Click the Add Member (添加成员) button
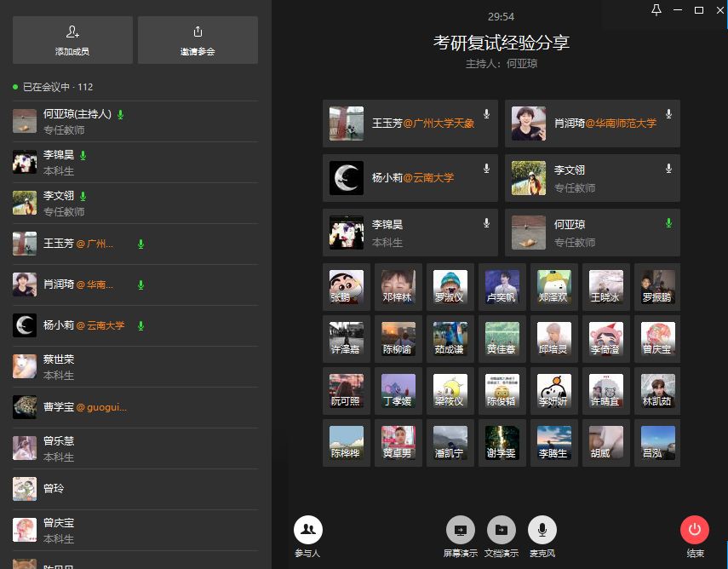This screenshot has width=728, height=569. coord(72,40)
